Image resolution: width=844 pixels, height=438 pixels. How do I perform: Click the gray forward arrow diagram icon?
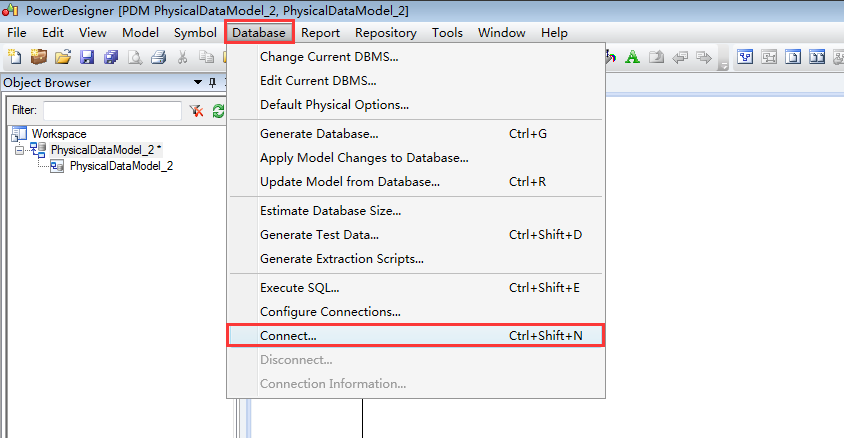[704, 56]
